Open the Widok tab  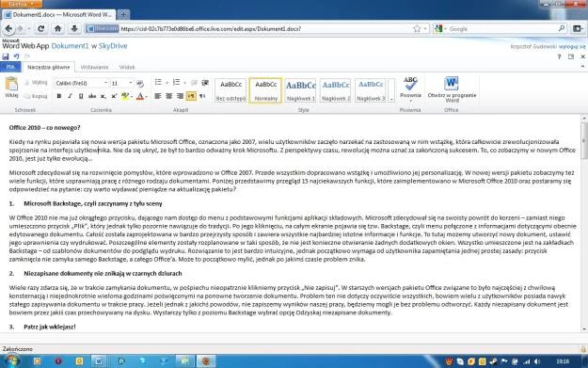pyautogui.click(x=127, y=67)
